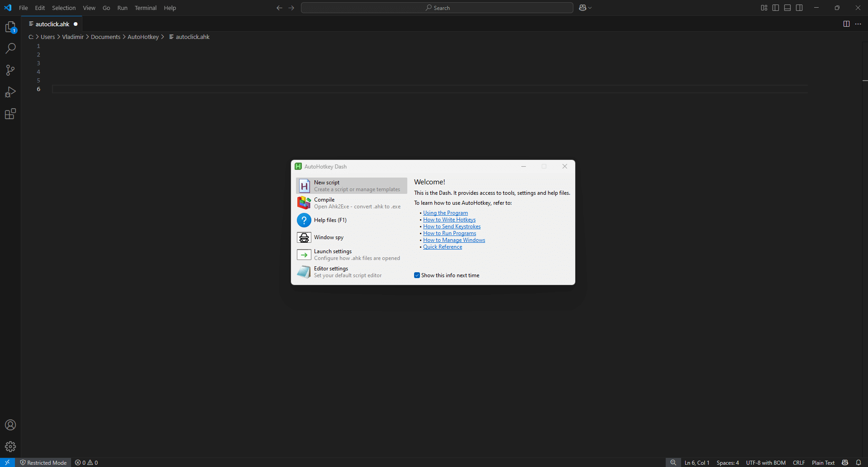This screenshot has height=467, width=868.
Task: Expand the autoclick.ahk breadcrumb item
Action: pyautogui.click(x=189, y=37)
